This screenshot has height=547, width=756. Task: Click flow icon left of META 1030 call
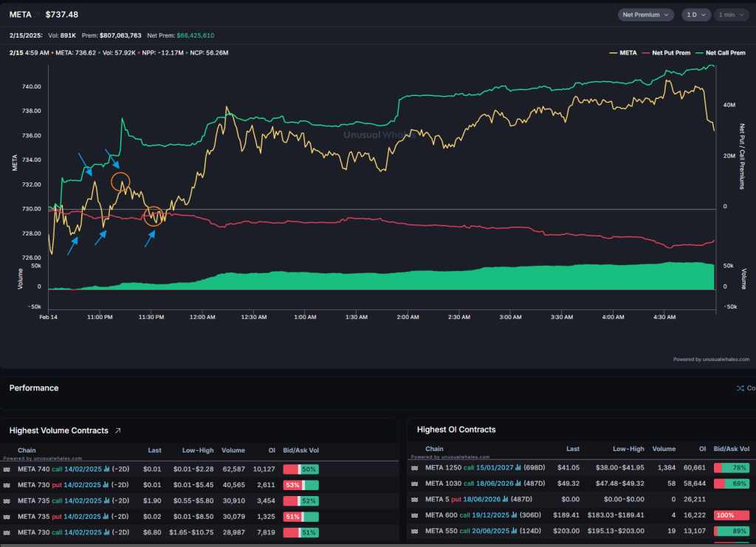click(415, 484)
